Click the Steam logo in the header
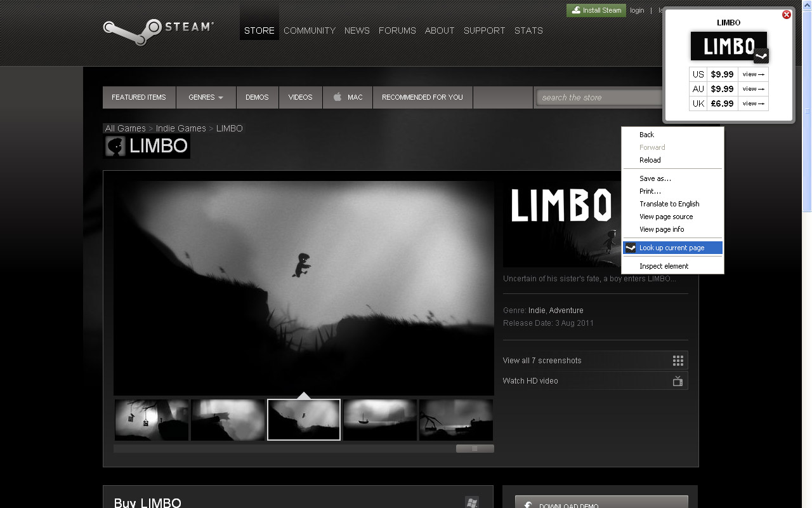Screen dimensions: 812x508 tap(158, 30)
